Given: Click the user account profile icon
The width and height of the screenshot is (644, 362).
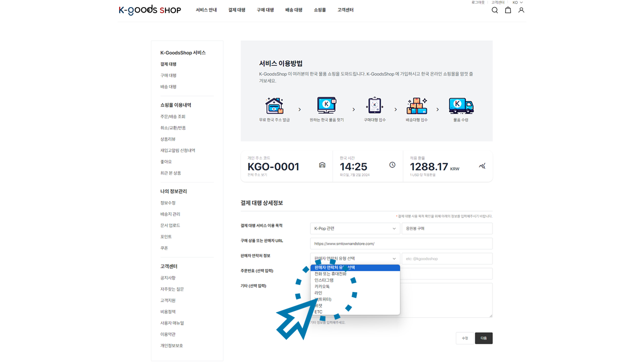Looking at the screenshot, I should [x=521, y=10].
